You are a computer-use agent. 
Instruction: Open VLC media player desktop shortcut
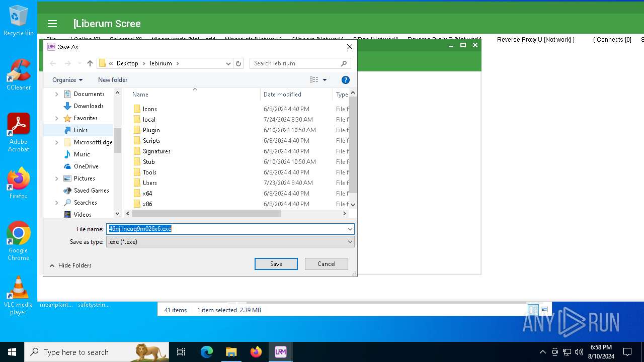pos(19,296)
